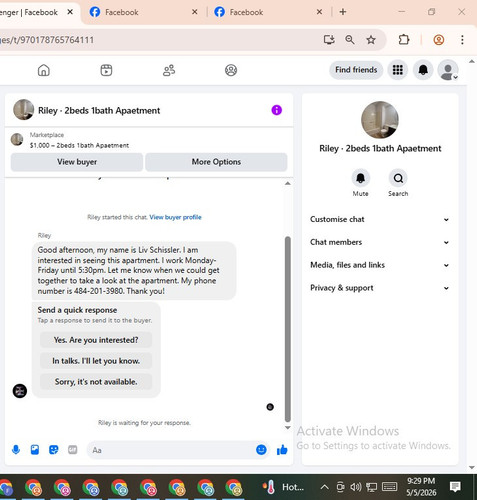The width and height of the screenshot is (477, 500).
Task: Choose a GIF icon
Action: (73, 450)
